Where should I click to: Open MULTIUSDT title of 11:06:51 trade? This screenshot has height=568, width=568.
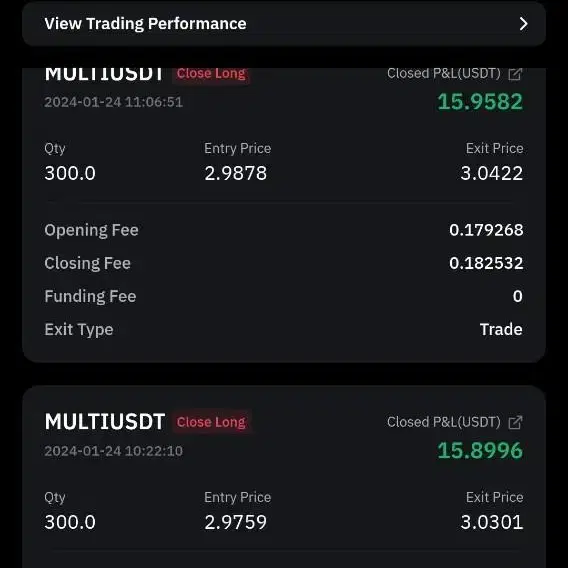click(104, 75)
